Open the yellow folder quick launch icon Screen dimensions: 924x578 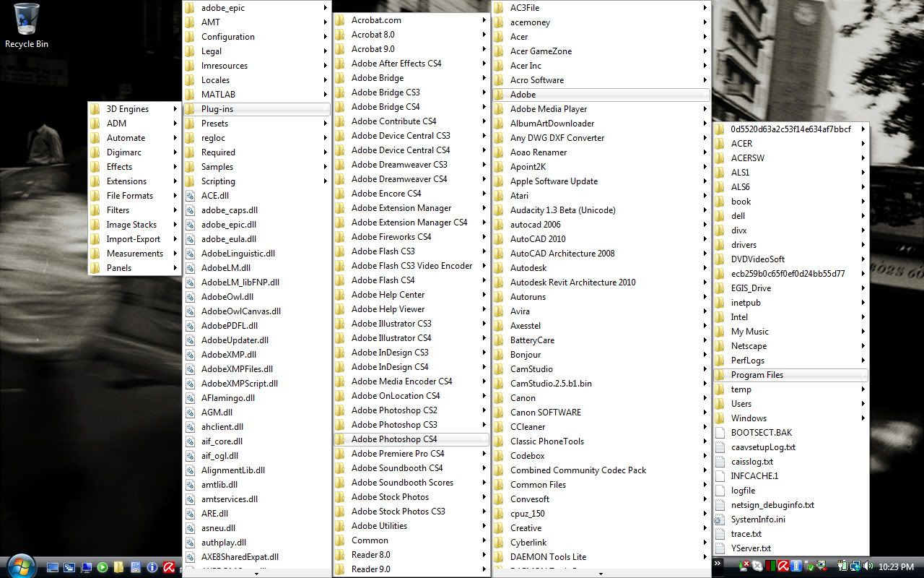tap(118, 567)
